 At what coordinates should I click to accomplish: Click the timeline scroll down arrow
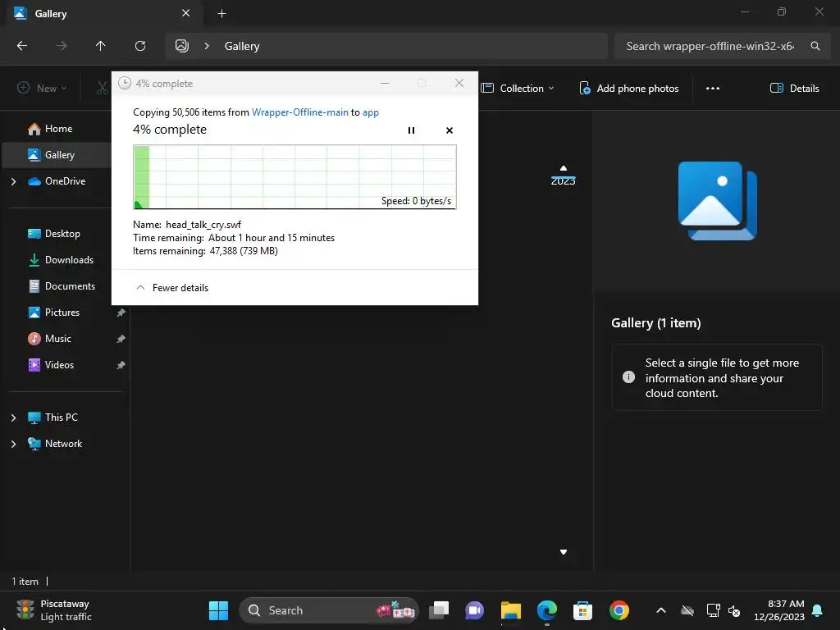click(x=563, y=552)
